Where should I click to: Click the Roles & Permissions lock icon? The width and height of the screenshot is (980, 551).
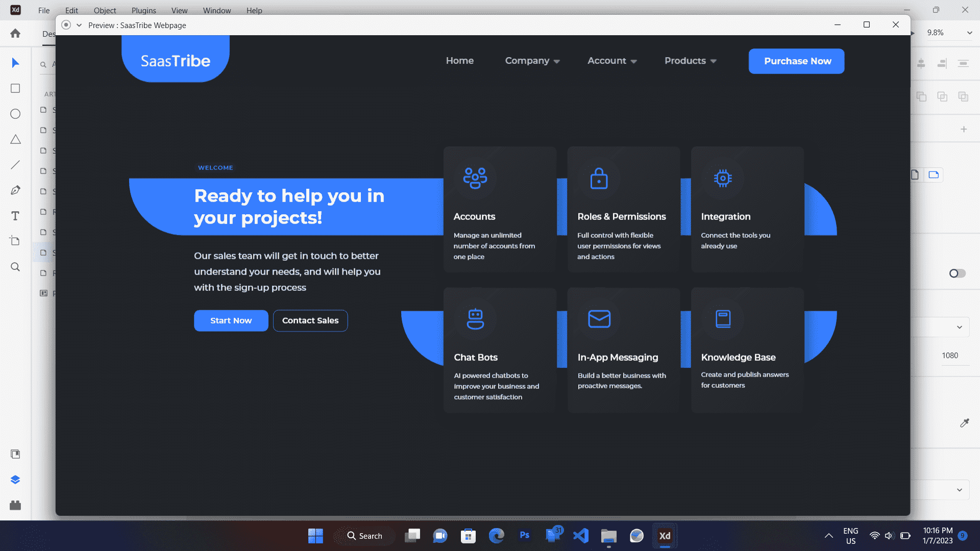599,178
